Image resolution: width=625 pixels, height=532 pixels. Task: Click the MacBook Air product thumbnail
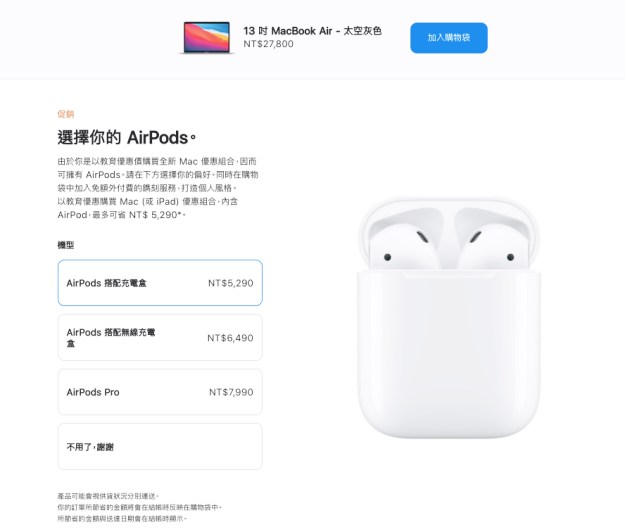tap(206, 37)
